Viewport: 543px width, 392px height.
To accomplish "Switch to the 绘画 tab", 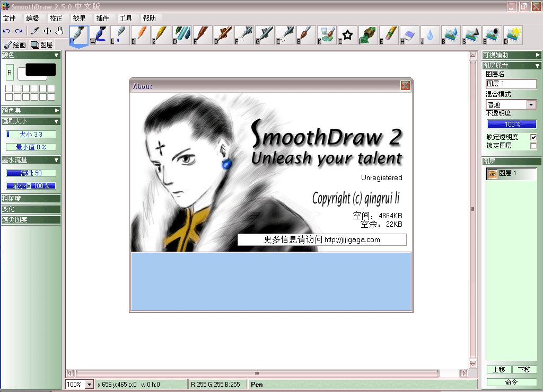I will 14,45.
